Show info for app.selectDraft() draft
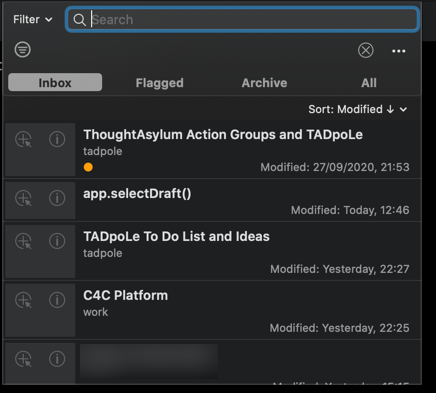436x393 pixels. (57, 198)
